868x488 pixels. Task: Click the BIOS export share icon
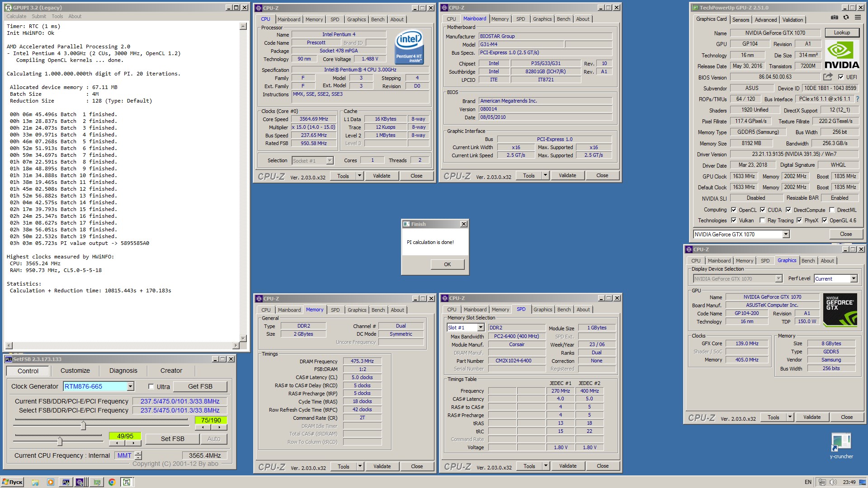[828, 77]
